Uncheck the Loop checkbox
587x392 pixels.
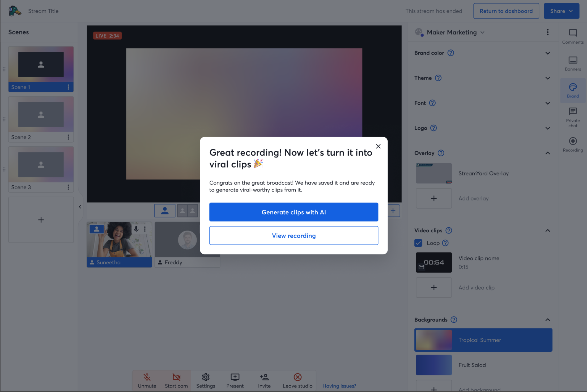point(418,243)
